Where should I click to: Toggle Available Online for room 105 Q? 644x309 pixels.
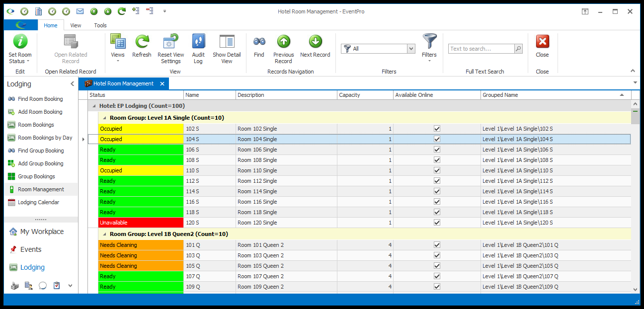click(437, 266)
